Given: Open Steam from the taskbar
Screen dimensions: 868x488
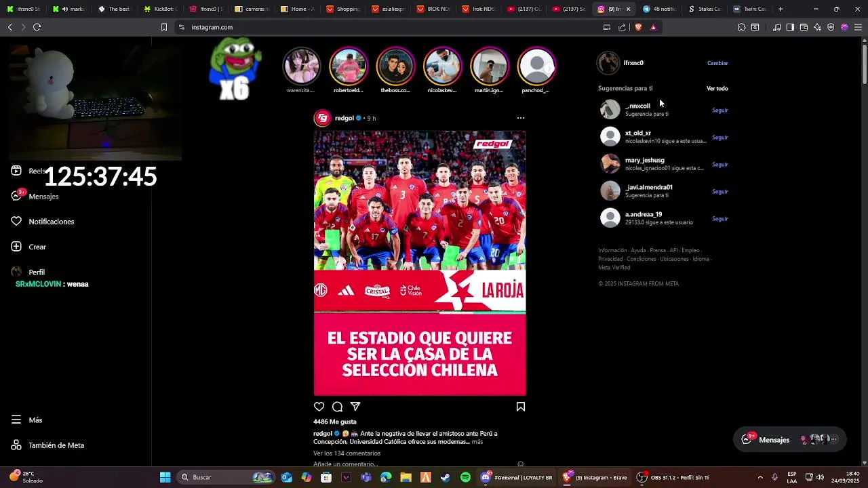Looking at the screenshot, I should (446, 477).
